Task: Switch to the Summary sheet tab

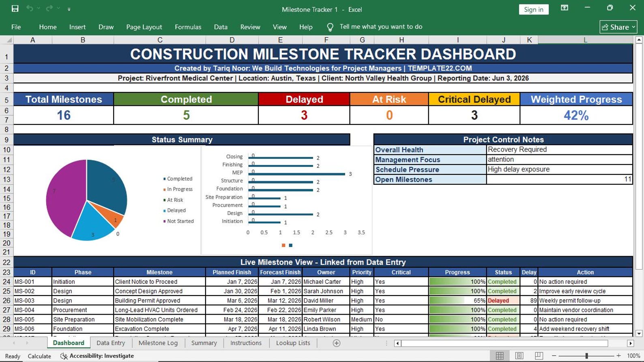Action: 204,343
